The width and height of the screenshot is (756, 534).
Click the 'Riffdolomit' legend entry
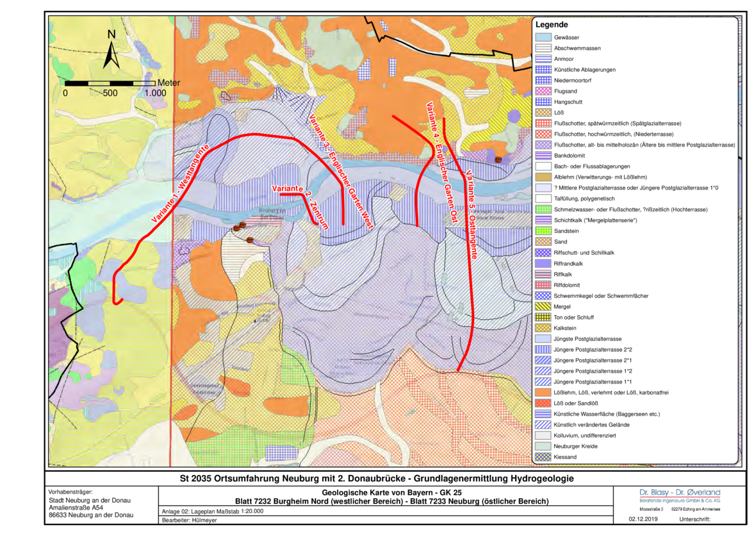coord(567,285)
